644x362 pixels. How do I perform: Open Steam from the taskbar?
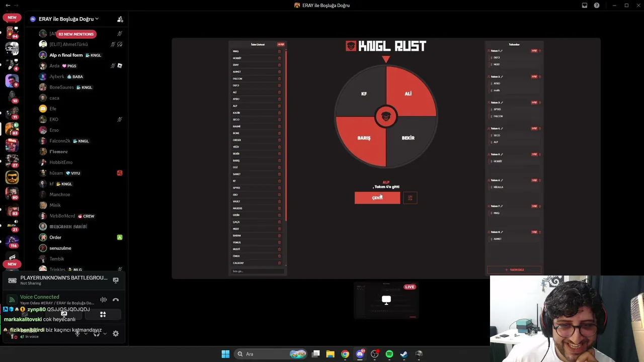coord(404,354)
